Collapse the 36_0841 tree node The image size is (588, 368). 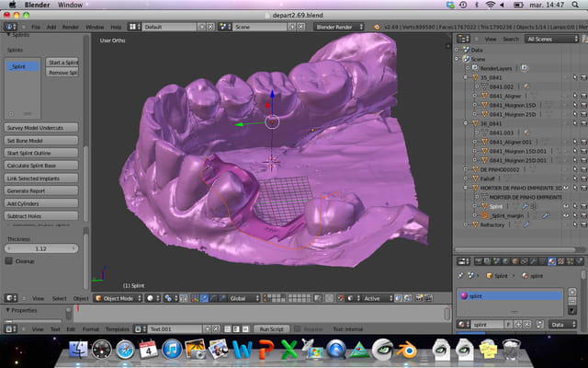tap(466, 123)
